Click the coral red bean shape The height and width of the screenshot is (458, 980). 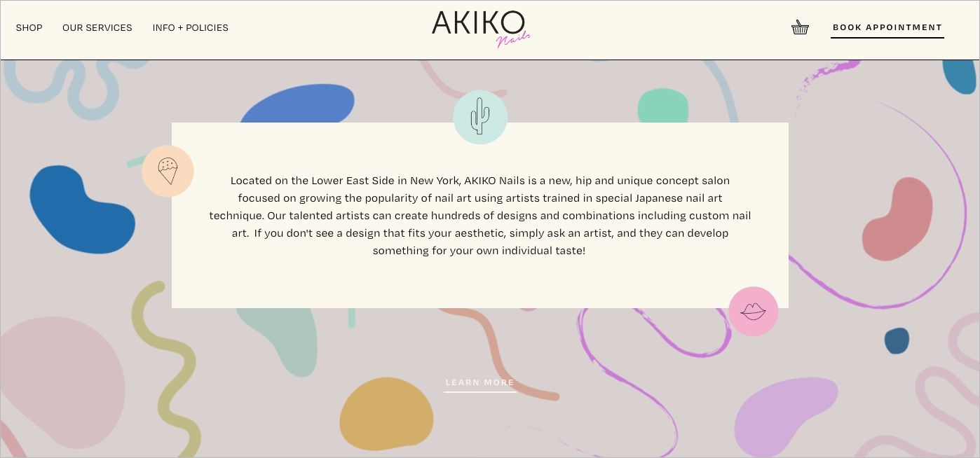899,219
